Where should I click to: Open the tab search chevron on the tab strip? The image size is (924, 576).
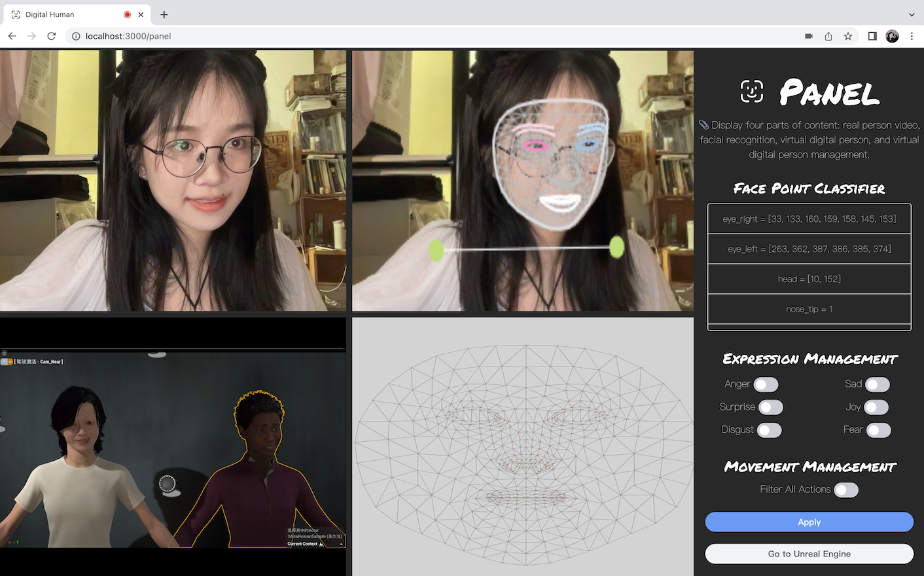click(x=912, y=14)
